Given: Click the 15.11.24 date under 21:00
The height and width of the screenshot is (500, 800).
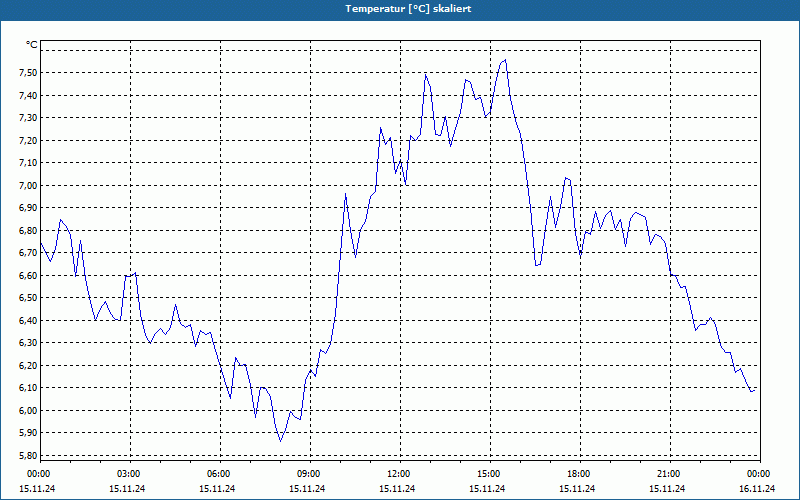Looking at the screenshot, I should click(667, 489).
